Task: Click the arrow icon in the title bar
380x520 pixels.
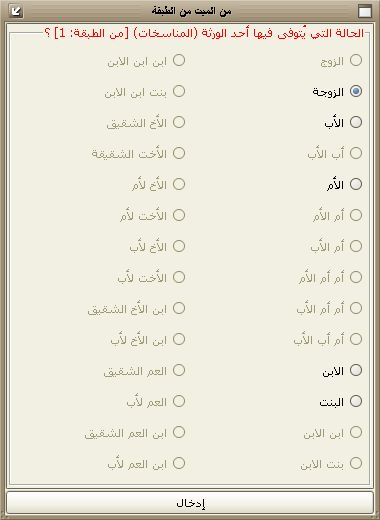Action: click(15, 12)
